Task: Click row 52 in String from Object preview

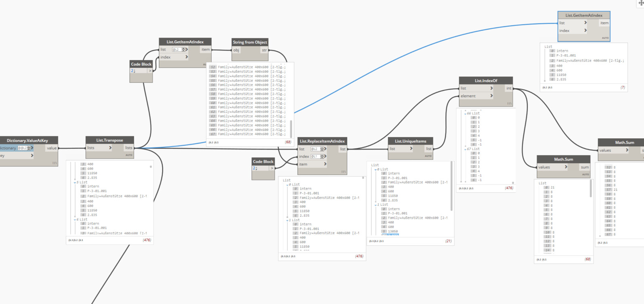Action: [247, 67]
